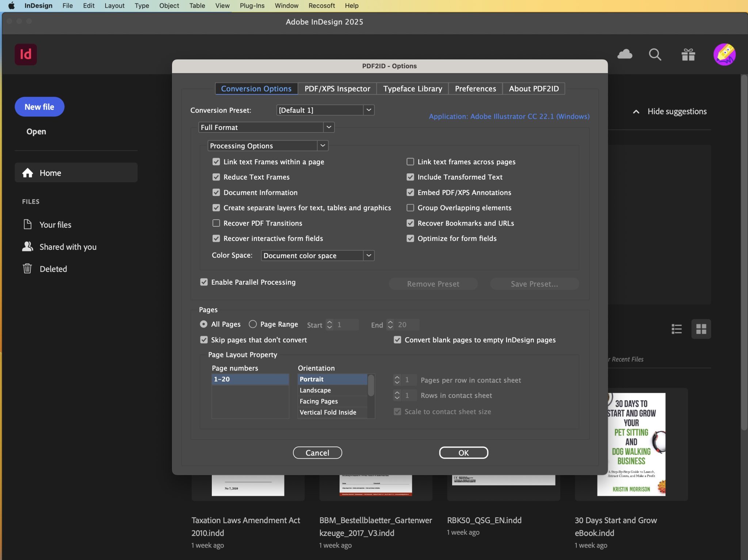
Task: Open the Processing Options dropdown
Action: click(x=322, y=146)
